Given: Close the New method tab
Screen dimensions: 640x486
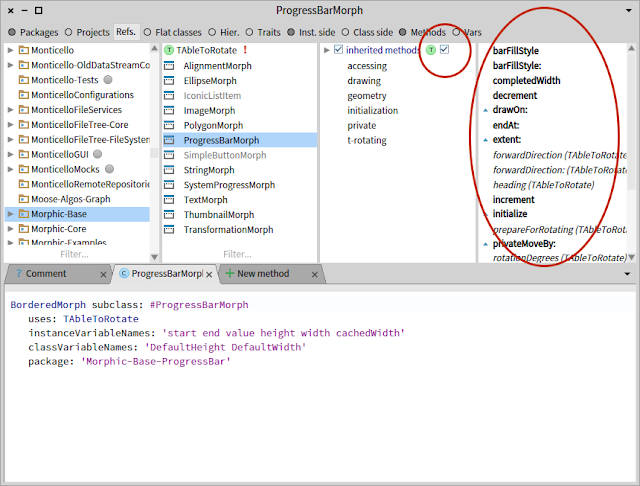Looking at the screenshot, I should [x=314, y=275].
